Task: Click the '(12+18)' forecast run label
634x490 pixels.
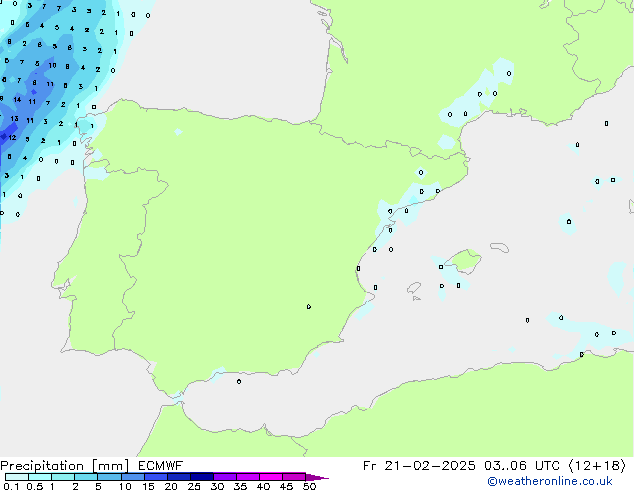Action: (x=597, y=466)
